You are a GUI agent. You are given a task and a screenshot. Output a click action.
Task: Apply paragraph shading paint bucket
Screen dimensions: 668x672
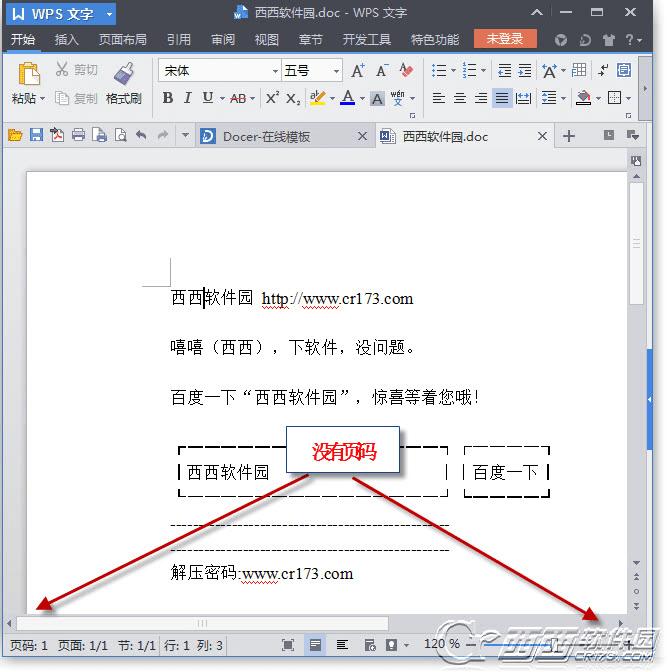pos(583,98)
